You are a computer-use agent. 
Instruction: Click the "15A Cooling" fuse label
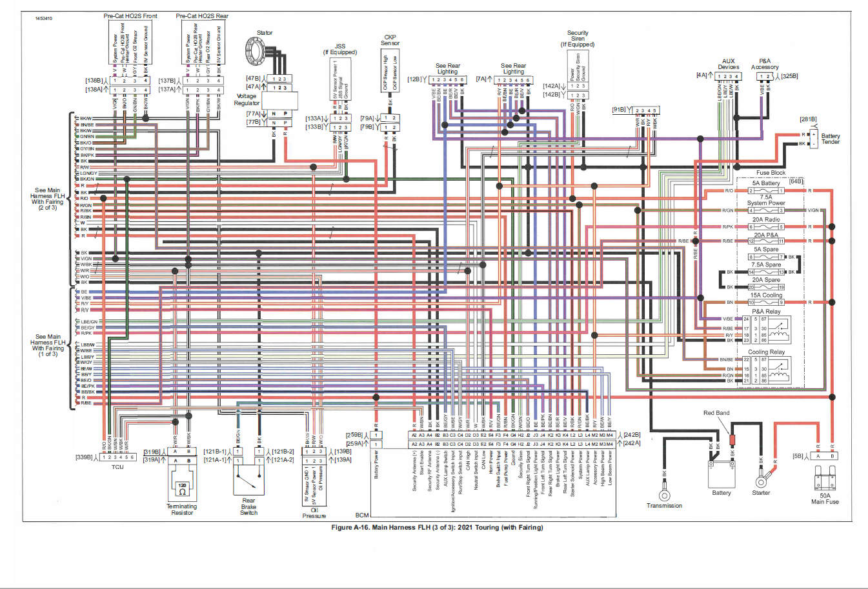tap(766, 295)
